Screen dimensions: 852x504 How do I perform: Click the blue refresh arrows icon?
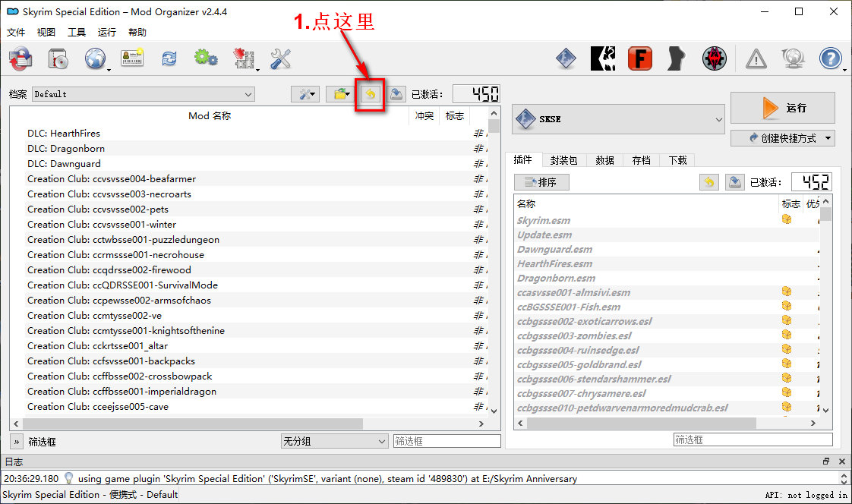(x=169, y=58)
